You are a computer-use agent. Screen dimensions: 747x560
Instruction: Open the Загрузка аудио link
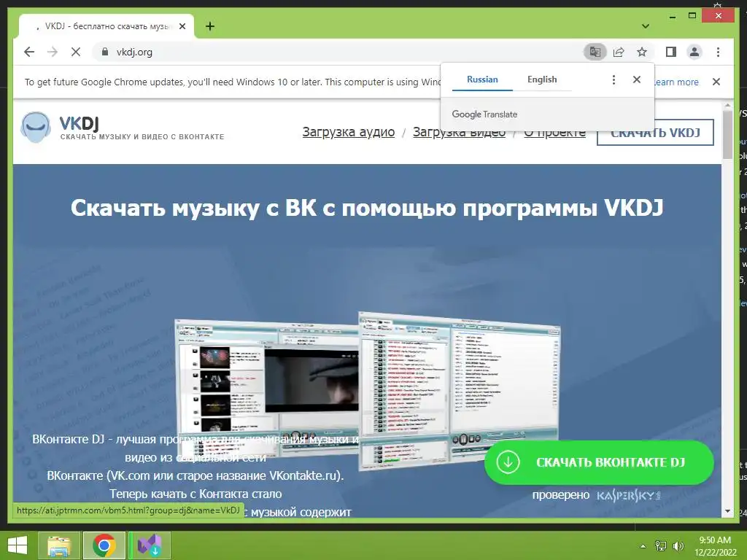point(349,132)
